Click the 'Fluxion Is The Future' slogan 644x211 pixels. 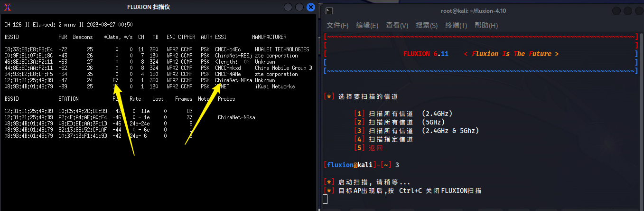point(512,54)
